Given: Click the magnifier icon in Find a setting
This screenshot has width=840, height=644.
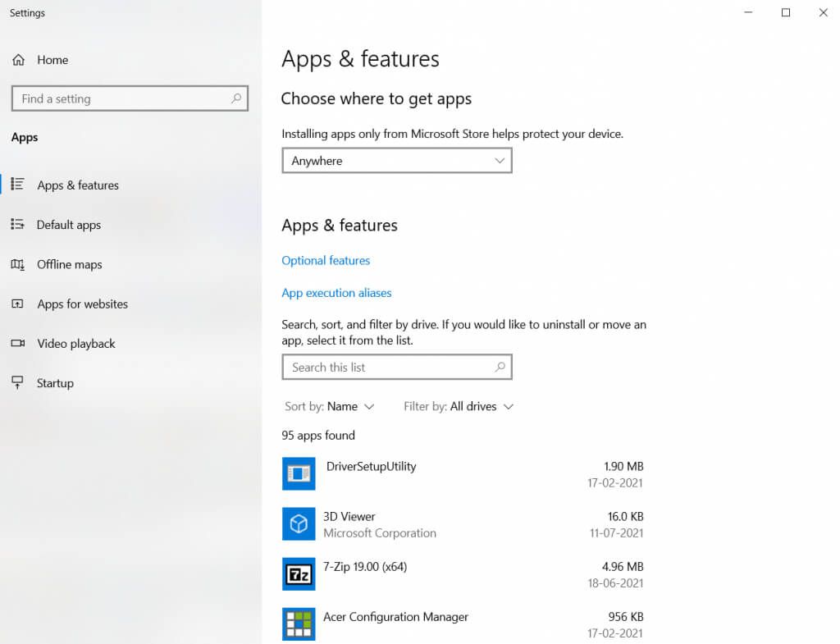Looking at the screenshot, I should coord(236,98).
